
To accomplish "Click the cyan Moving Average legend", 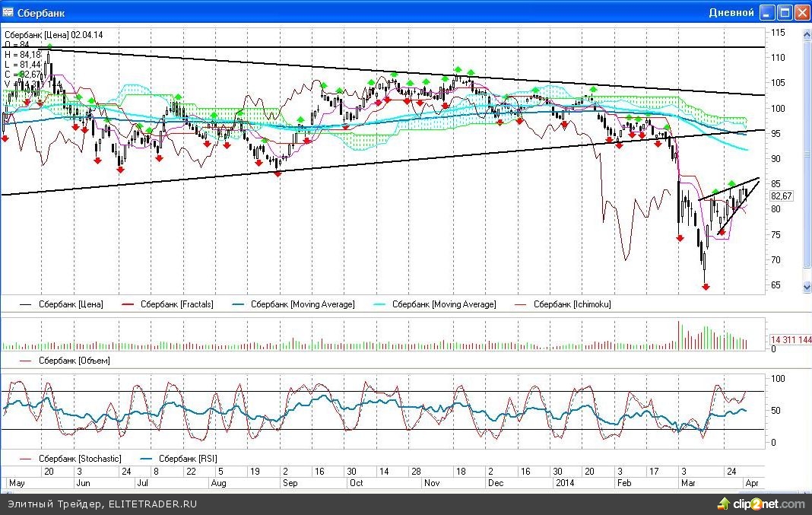I will coord(443,304).
